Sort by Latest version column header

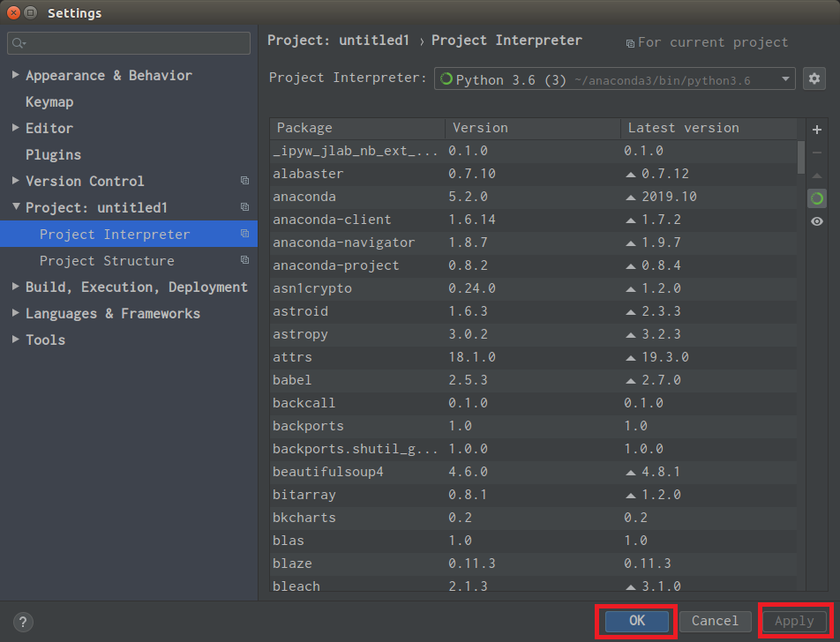pos(709,128)
